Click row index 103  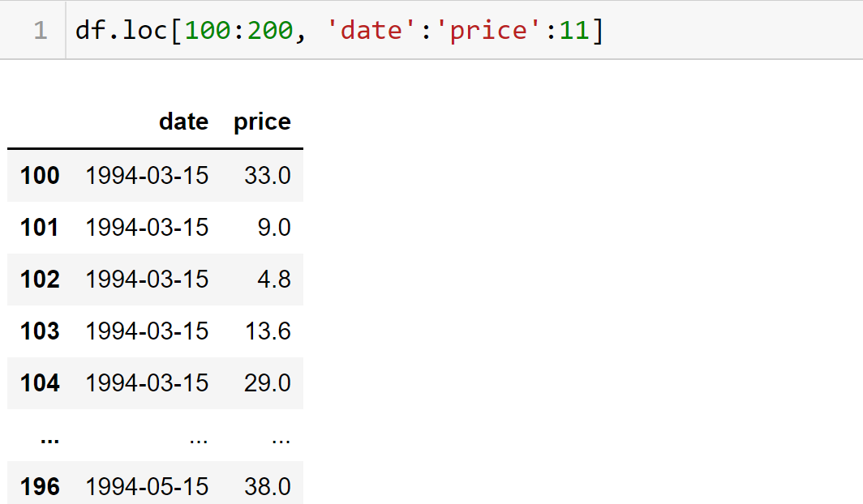tap(40, 331)
